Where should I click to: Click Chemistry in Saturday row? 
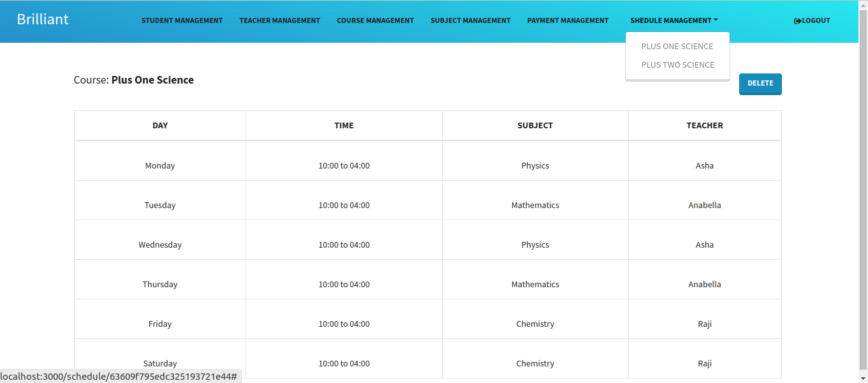coord(535,363)
